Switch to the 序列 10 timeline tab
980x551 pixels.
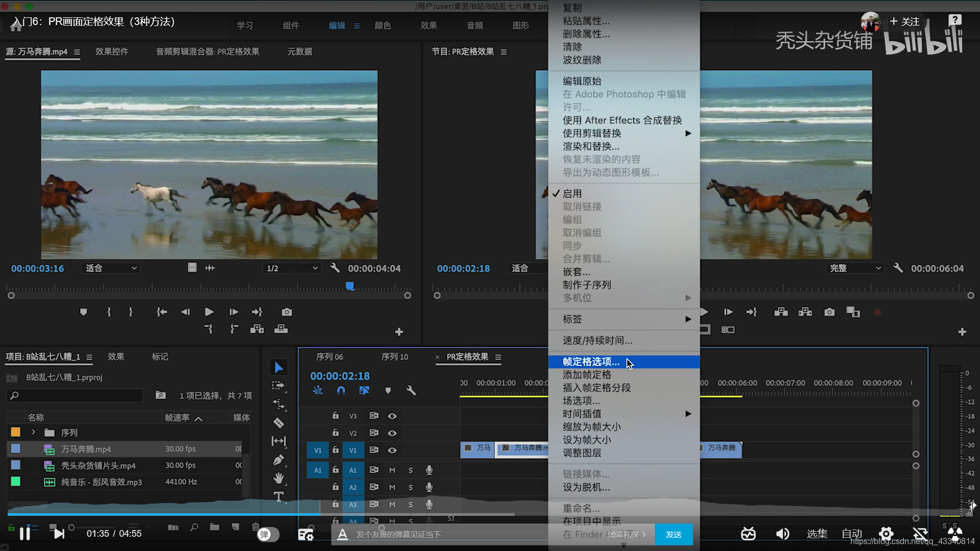point(395,357)
